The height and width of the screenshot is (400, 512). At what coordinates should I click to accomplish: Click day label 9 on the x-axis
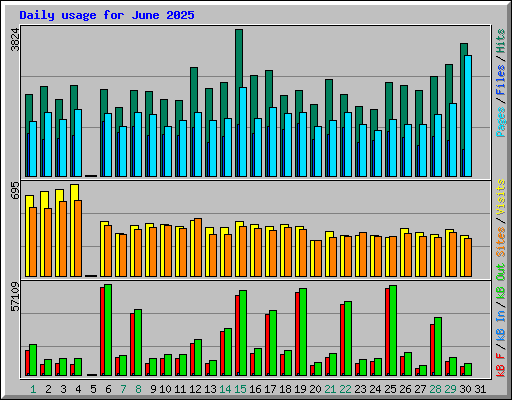[153, 389]
